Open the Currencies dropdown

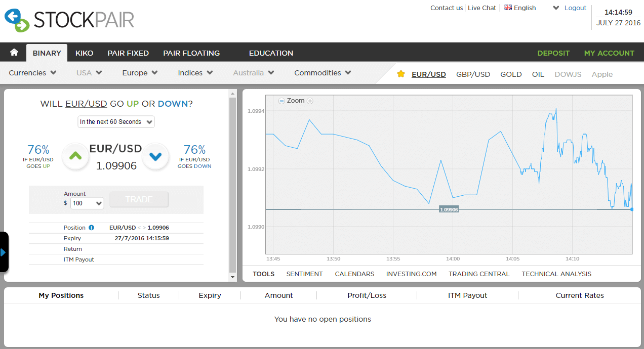pyautogui.click(x=32, y=73)
